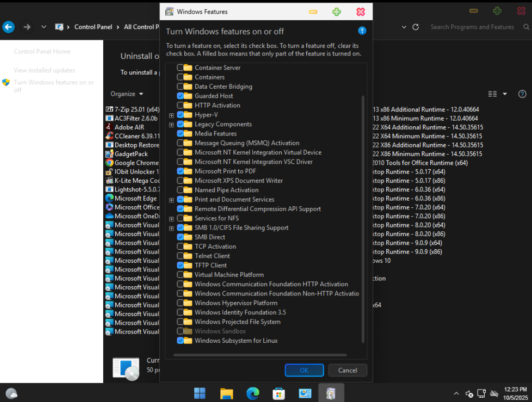Click the Windows Start button

[x=200, y=393]
